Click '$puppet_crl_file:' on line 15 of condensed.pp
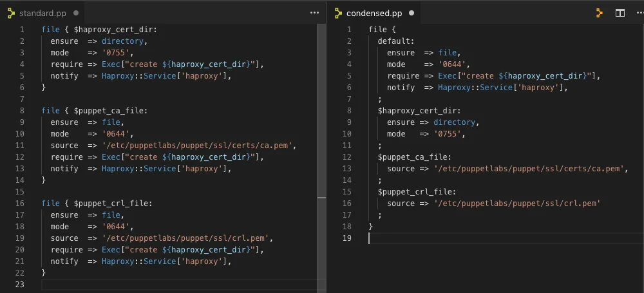 coord(417,192)
